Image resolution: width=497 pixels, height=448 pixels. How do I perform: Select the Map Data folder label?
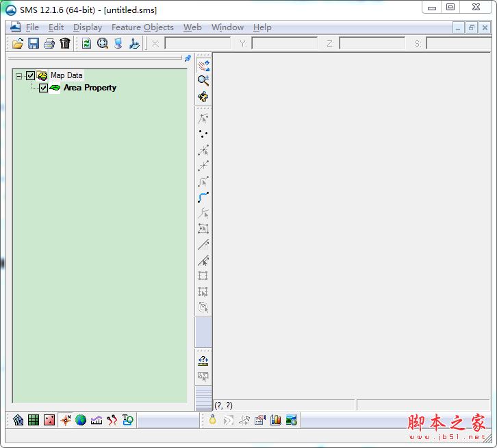[x=66, y=75]
